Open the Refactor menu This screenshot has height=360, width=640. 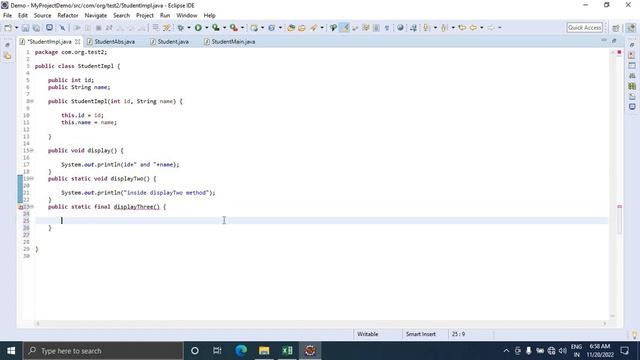(68, 16)
